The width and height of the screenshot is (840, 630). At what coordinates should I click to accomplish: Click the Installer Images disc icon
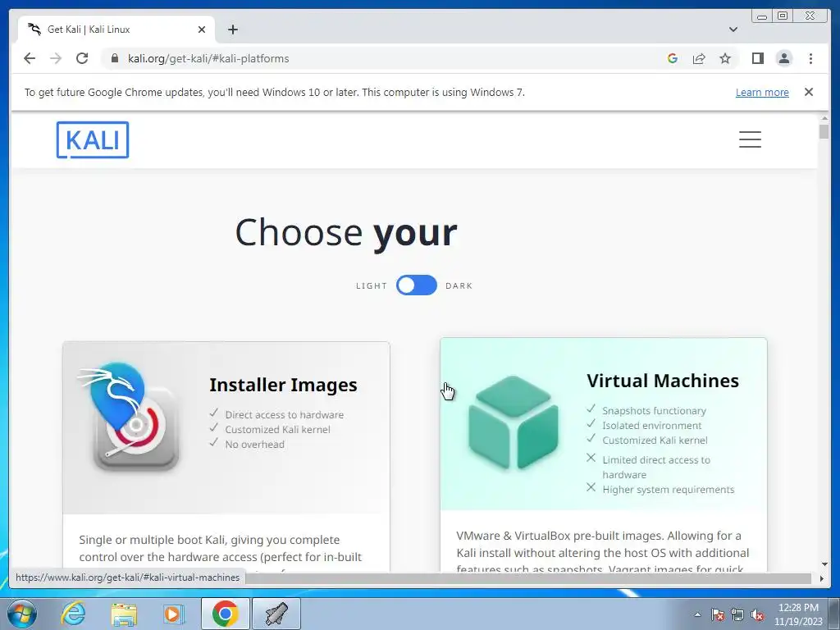130,417
